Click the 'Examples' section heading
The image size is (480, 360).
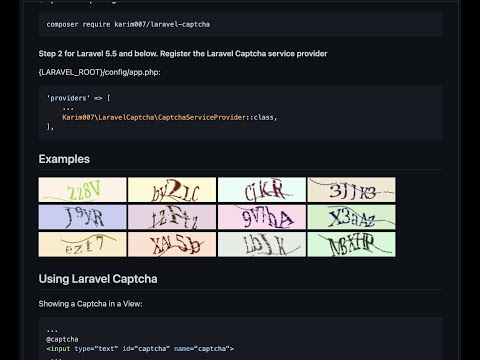64,159
